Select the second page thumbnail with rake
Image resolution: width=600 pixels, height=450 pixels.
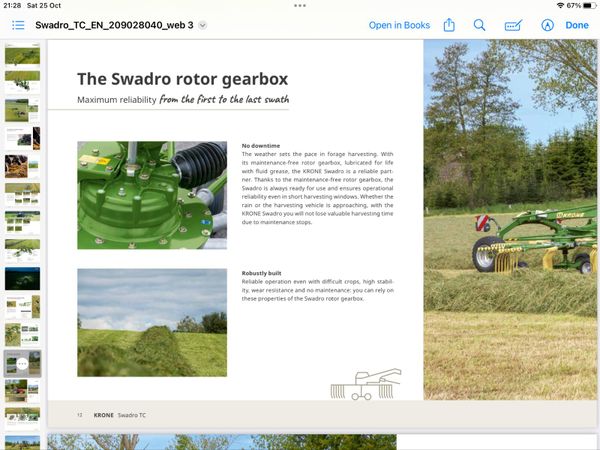[x=22, y=82]
